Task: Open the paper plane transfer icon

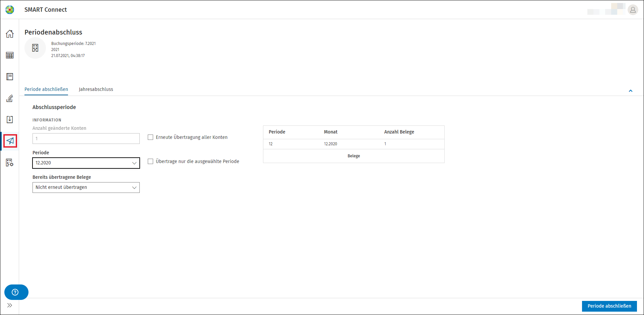Action: coord(10,141)
